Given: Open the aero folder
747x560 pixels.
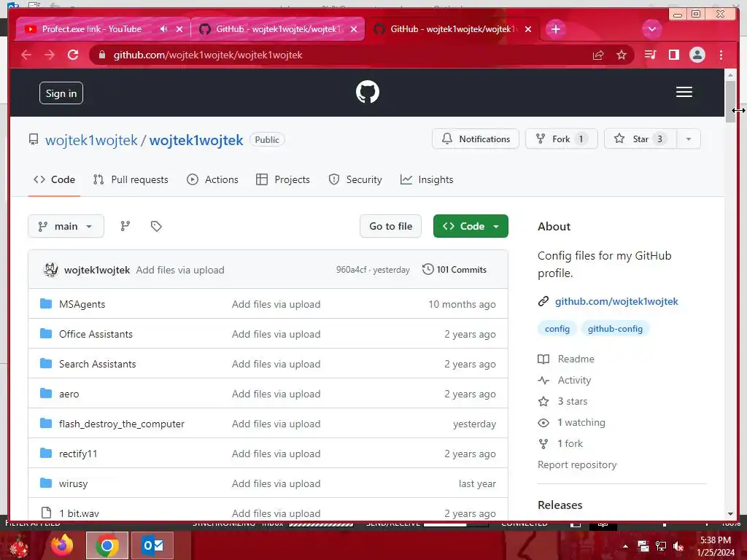Looking at the screenshot, I should coord(69,394).
